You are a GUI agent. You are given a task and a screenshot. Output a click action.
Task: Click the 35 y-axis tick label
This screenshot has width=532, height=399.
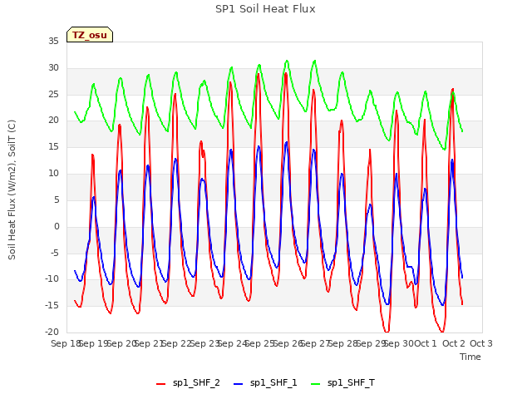[53, 42]
